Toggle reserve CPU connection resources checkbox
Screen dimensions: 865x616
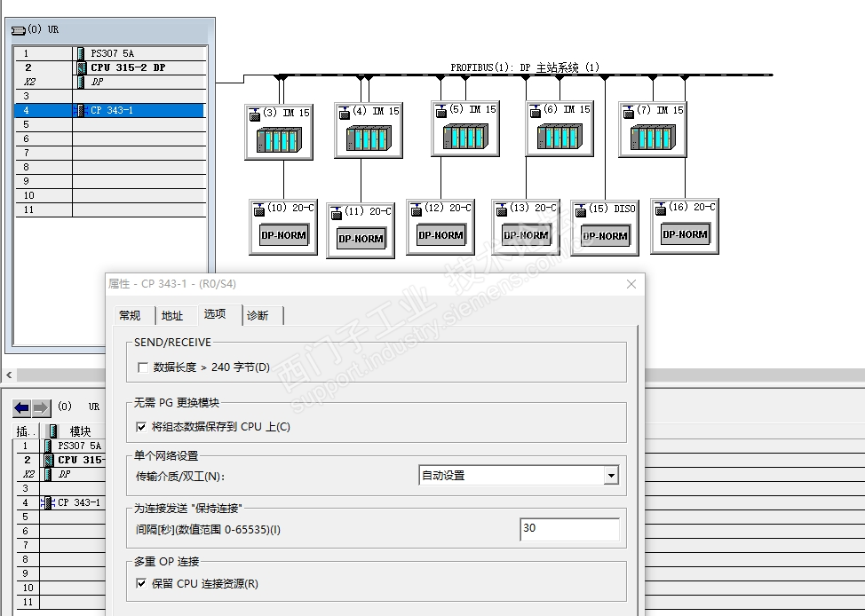pos(141,583)
